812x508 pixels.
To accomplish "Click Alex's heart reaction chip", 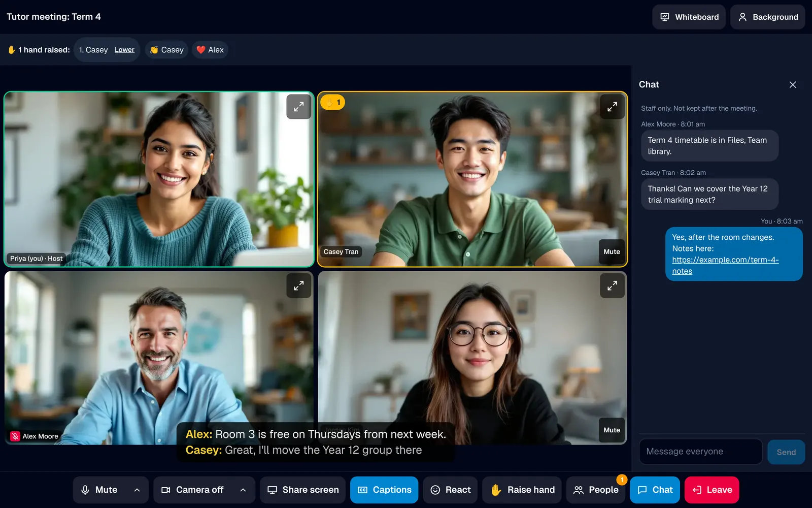I will click(x=210, y=50).
